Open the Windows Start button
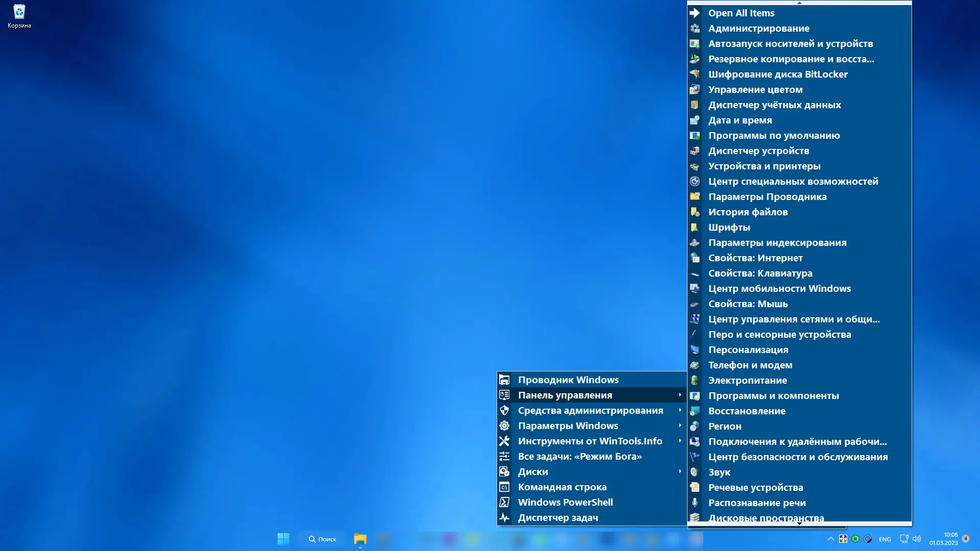The height and width of the screenshot is (551, 980). coord(283,539)
